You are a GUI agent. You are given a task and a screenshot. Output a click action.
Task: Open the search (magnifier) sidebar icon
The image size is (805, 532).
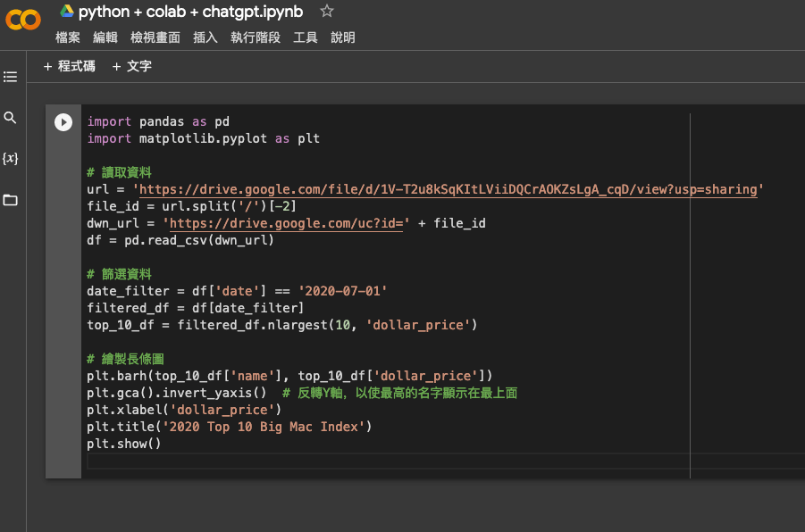click(x=10, y=118)
